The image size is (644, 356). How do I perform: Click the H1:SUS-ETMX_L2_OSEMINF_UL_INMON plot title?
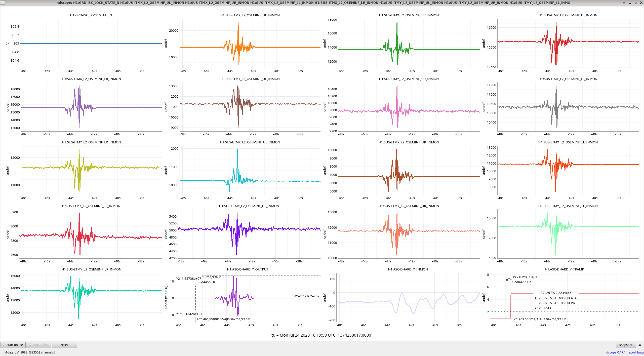250,142
